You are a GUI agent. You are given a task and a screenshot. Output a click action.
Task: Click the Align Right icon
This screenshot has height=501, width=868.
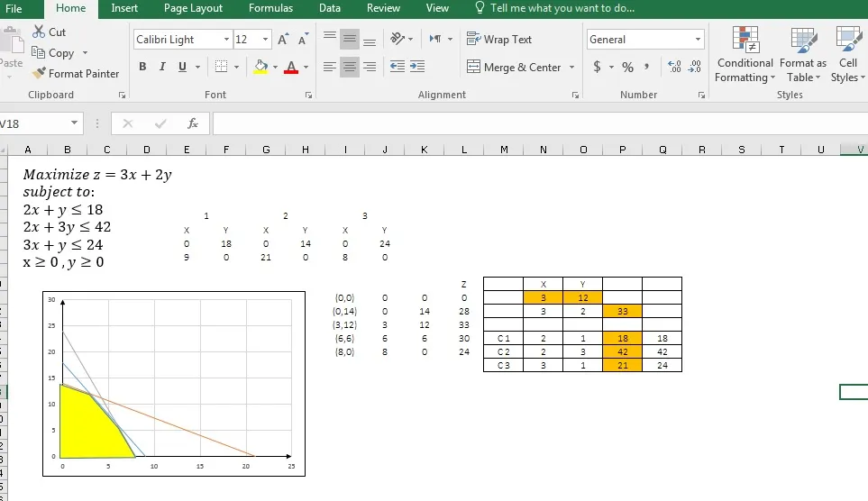(x=370, y=67)
